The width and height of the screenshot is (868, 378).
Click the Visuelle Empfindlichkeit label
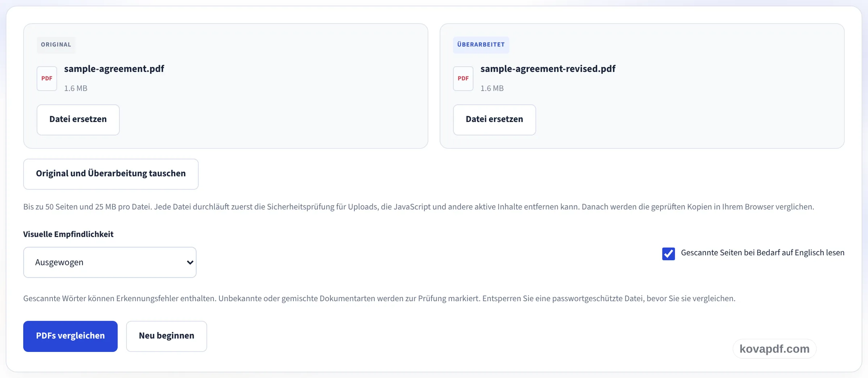(x=68, y=234)
